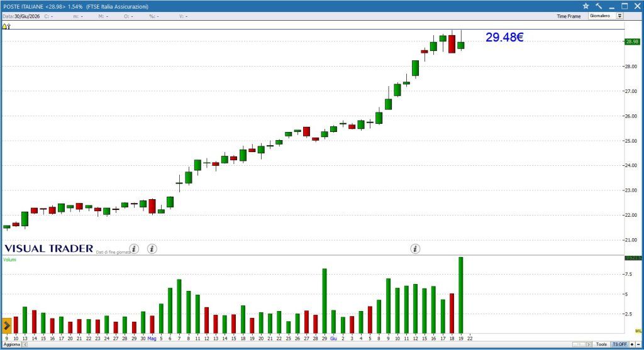Click the FTSE Italia Assicurazioni title text
The width and height of the screenshot is (644, 350).
click(118, 6)
